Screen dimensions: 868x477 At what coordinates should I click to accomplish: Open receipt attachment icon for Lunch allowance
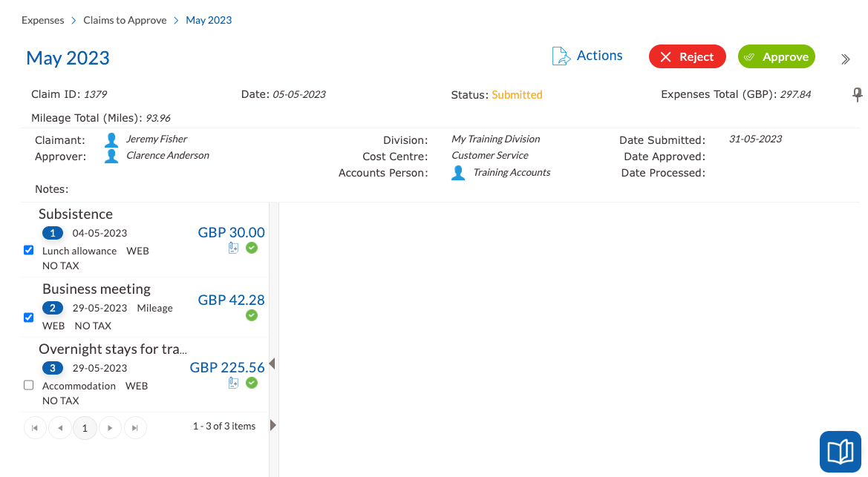pos(234,249)
